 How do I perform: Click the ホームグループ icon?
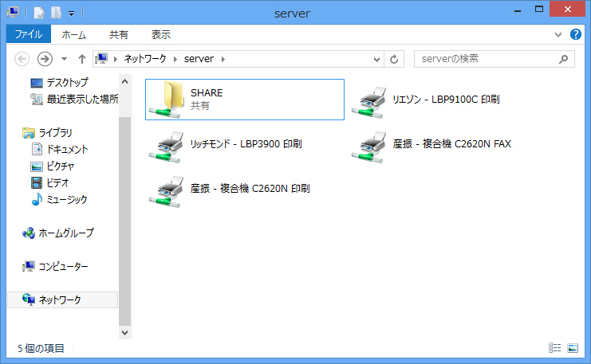(x=29, y=233)
